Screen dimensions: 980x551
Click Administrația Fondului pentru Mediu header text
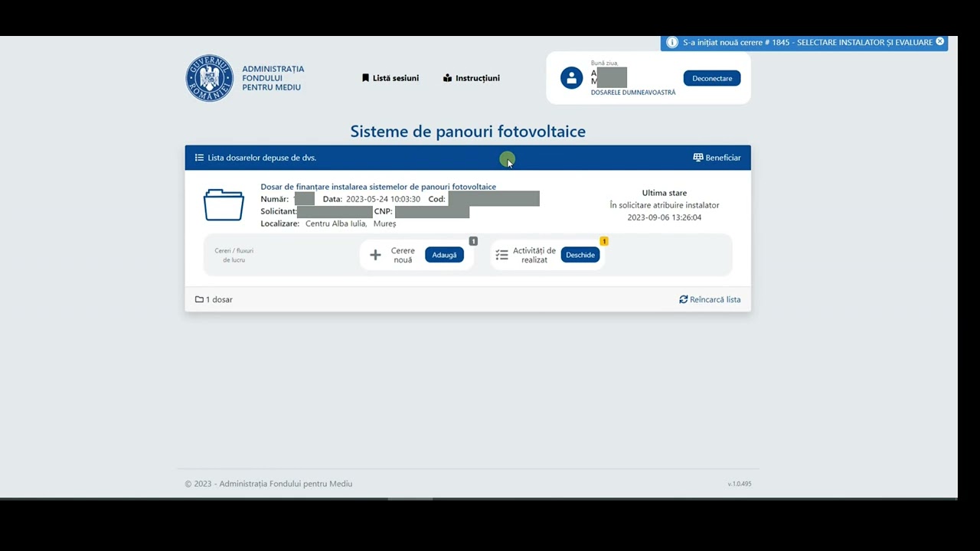[x=273, y=78]
